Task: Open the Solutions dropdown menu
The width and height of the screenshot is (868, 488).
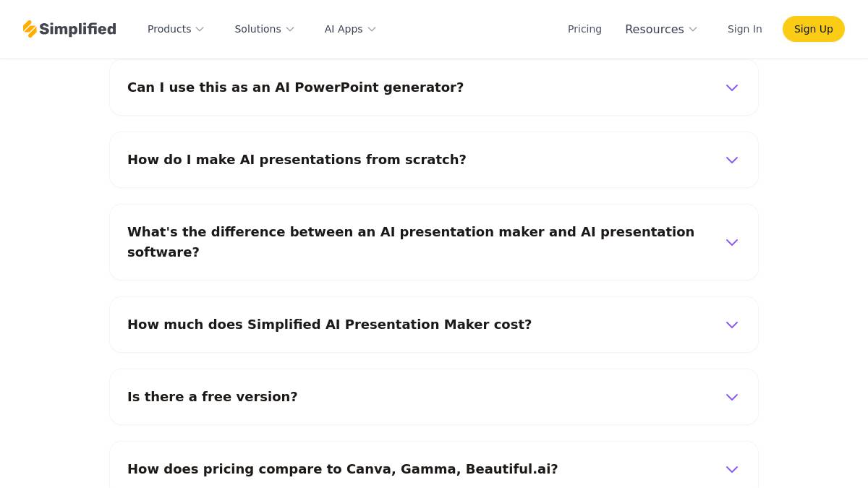Action: tap(264, 29)
